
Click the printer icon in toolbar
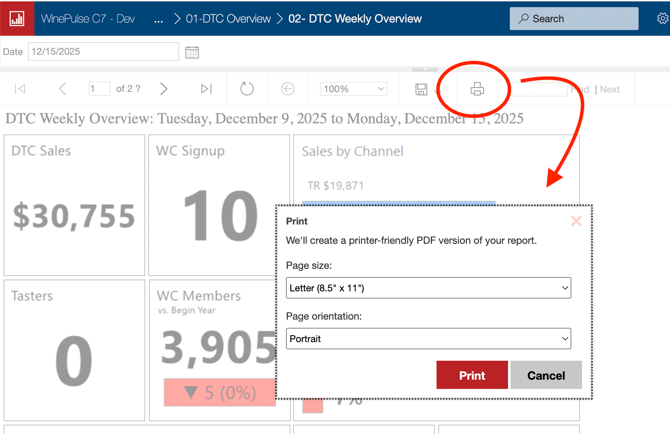point(477,90)
